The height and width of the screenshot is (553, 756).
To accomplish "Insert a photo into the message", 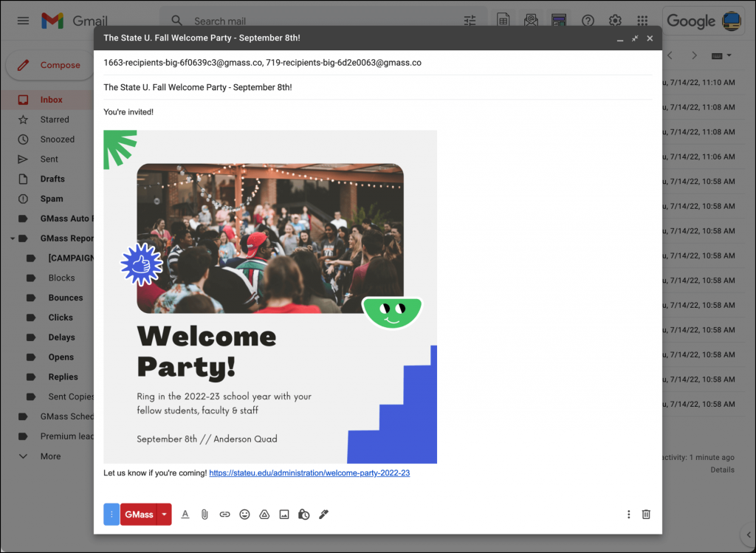I will pos(283,514).
